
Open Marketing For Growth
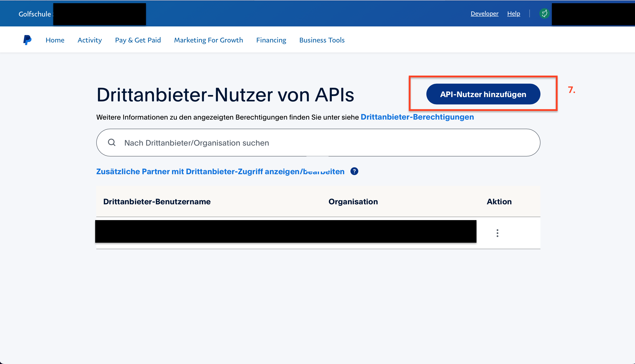pyautogui.click(x=208, y=40)
